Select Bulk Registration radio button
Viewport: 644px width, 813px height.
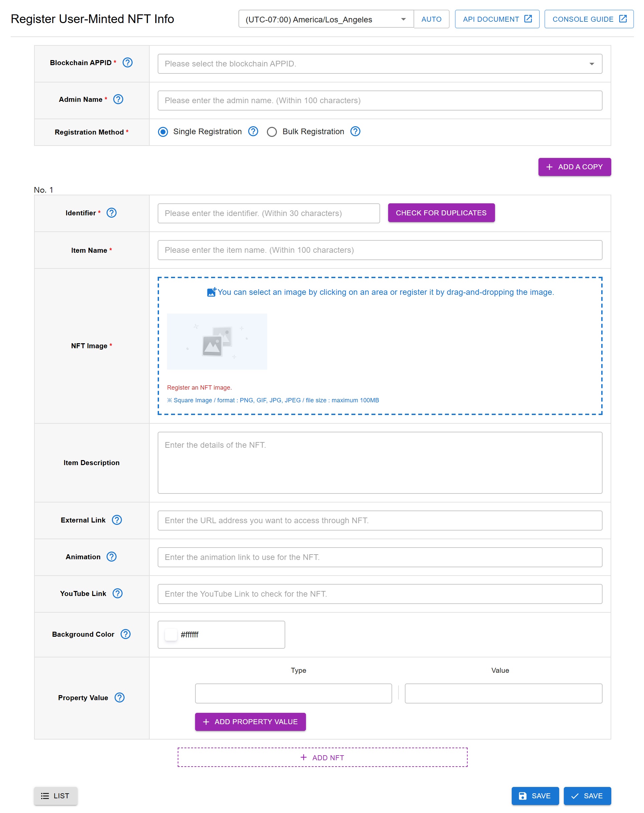(272, 132)
